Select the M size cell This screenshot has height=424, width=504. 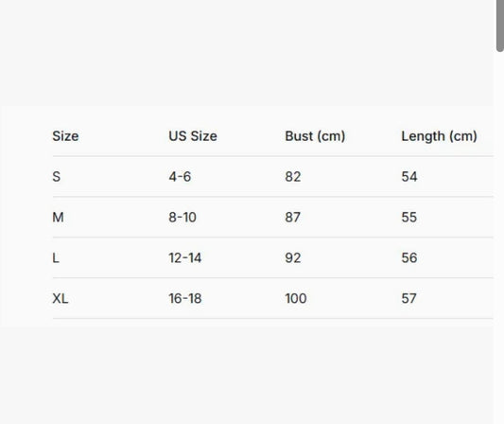coord(58,217)
